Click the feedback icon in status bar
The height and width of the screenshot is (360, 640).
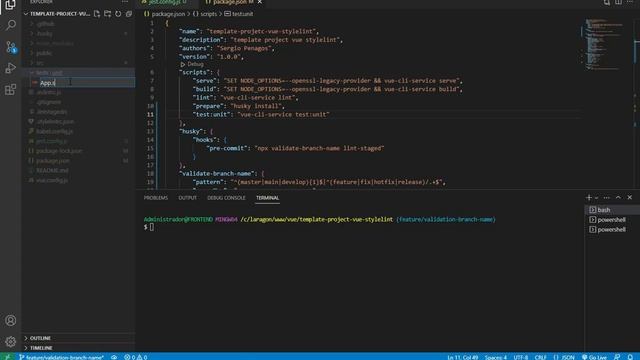point(617,357)
